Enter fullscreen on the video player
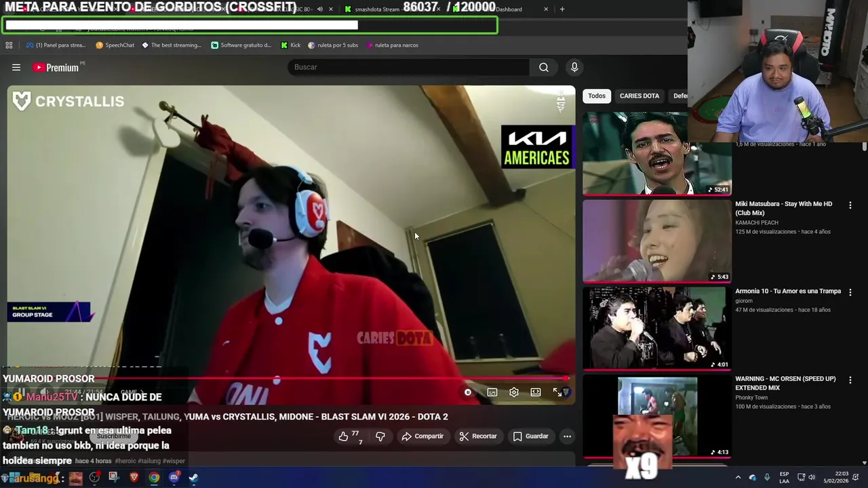 tap(557, 392)
